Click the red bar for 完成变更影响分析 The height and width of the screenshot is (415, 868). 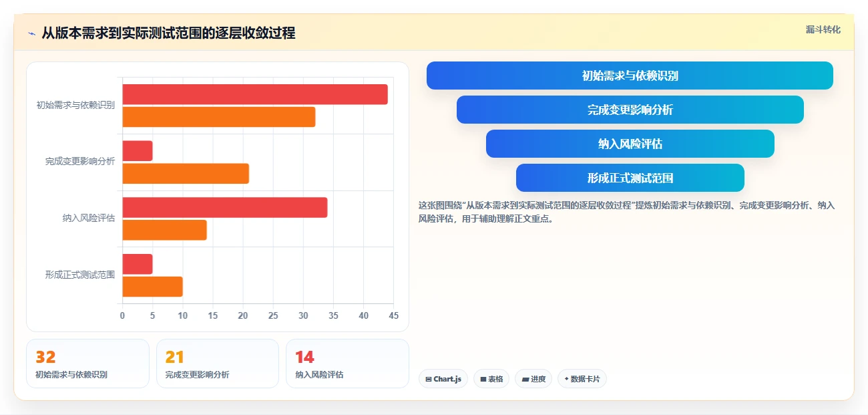pos(138,151)
